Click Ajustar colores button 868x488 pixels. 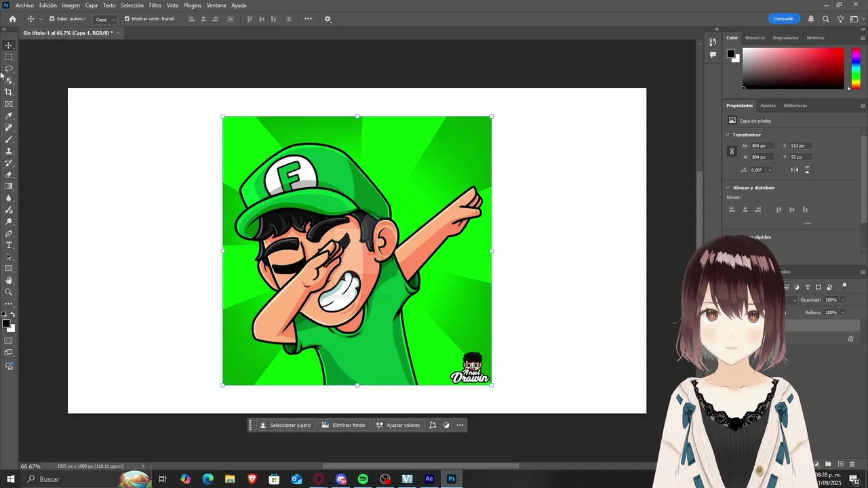tap(398, 425)
